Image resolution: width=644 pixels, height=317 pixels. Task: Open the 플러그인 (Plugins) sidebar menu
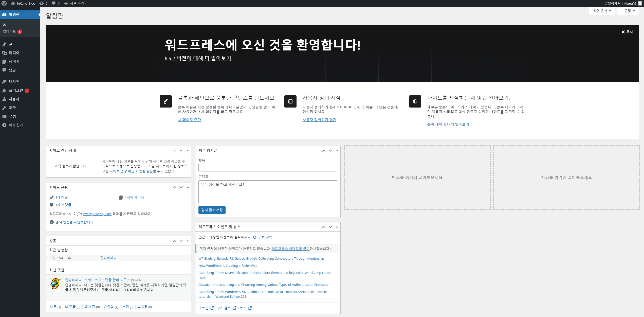[16, 90]
